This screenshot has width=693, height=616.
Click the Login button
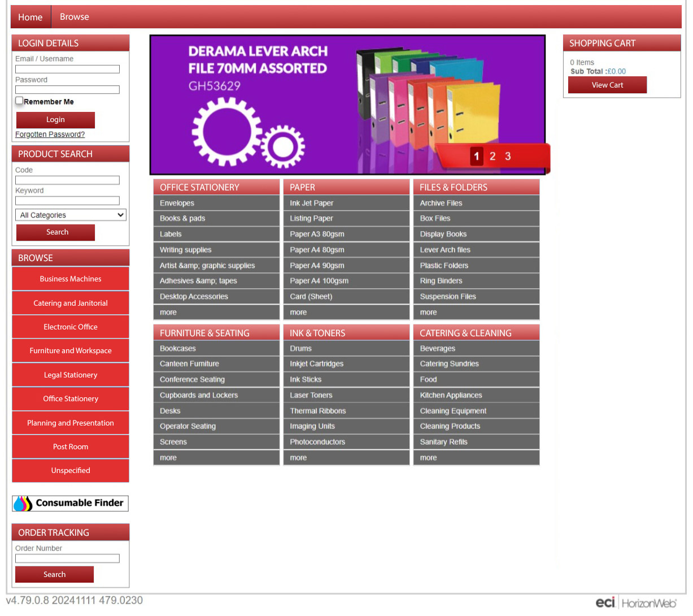point(55,120)
